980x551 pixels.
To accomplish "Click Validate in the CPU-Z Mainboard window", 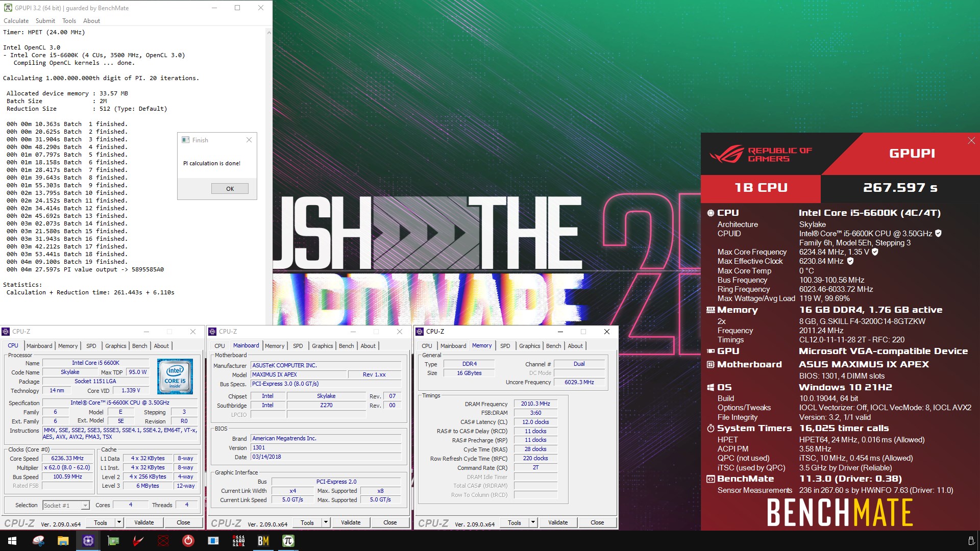I will click(x=351, y=522).
